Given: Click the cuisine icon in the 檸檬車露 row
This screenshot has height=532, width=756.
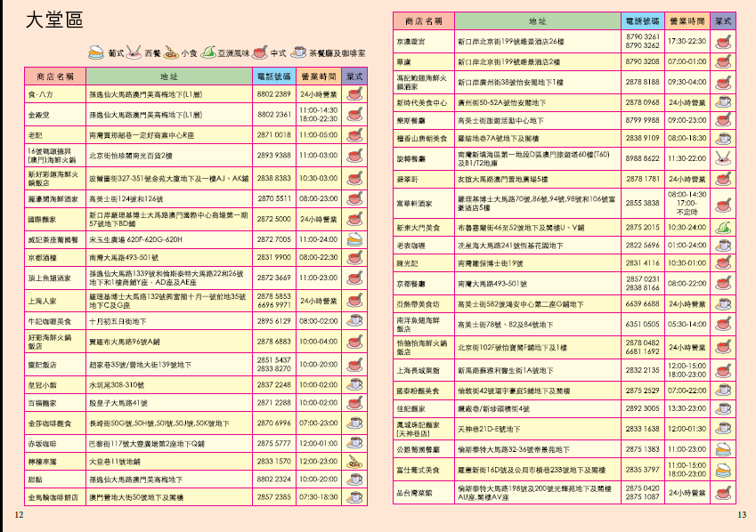Looking at the screenshot, I should [x=354, y=462].
